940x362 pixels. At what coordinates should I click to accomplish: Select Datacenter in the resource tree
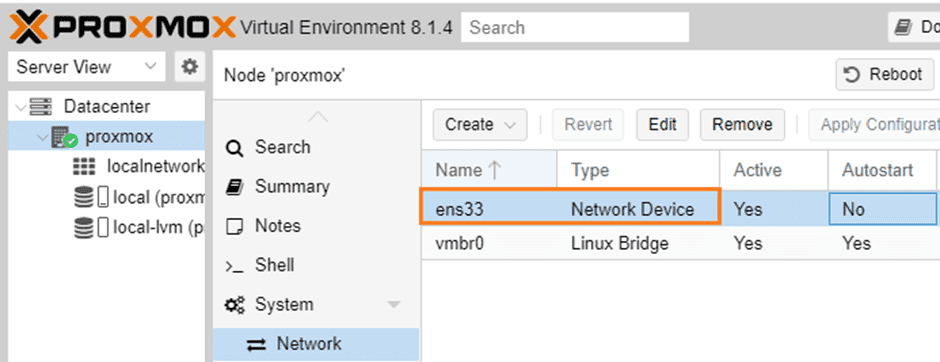107,107
